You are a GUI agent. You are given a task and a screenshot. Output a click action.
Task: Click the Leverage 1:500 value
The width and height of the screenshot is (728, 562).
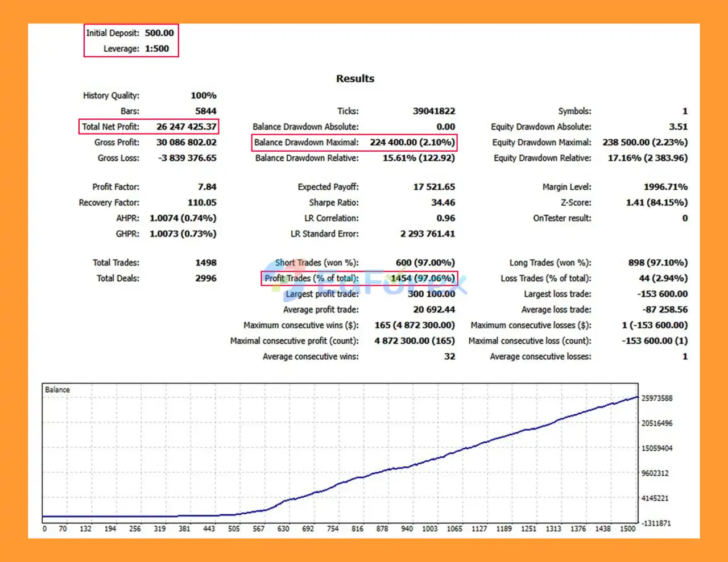click(x=156, y=49)
